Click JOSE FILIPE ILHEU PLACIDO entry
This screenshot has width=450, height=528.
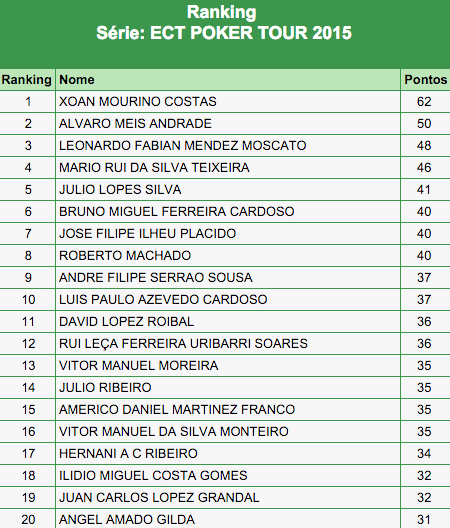pos(148,233)
